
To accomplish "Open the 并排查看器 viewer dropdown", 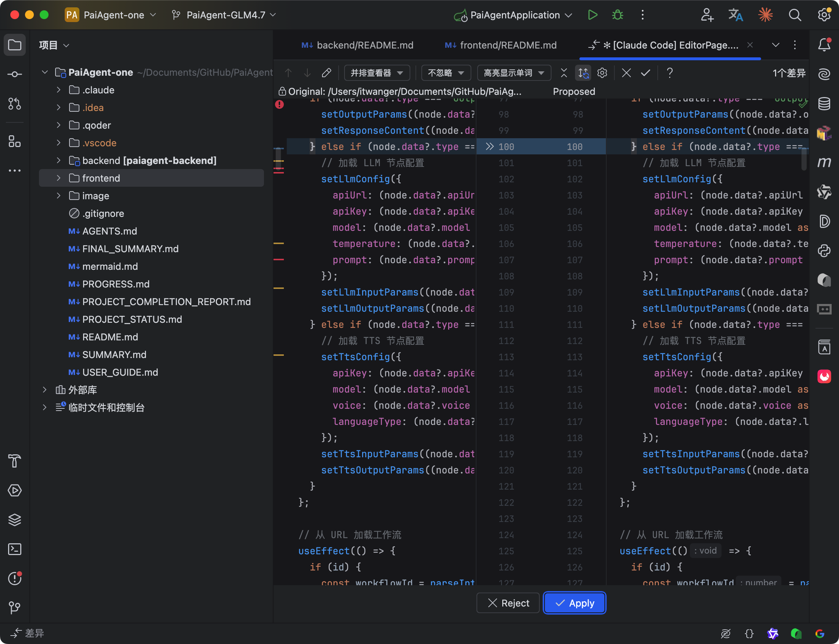I will coord(376,73).
